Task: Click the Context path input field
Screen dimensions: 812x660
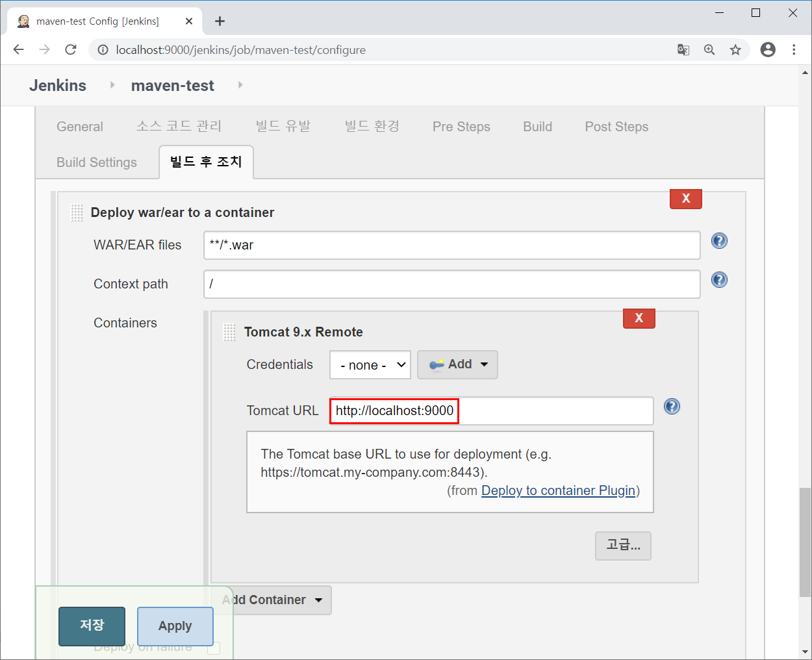Action: (x=452, y=284)
